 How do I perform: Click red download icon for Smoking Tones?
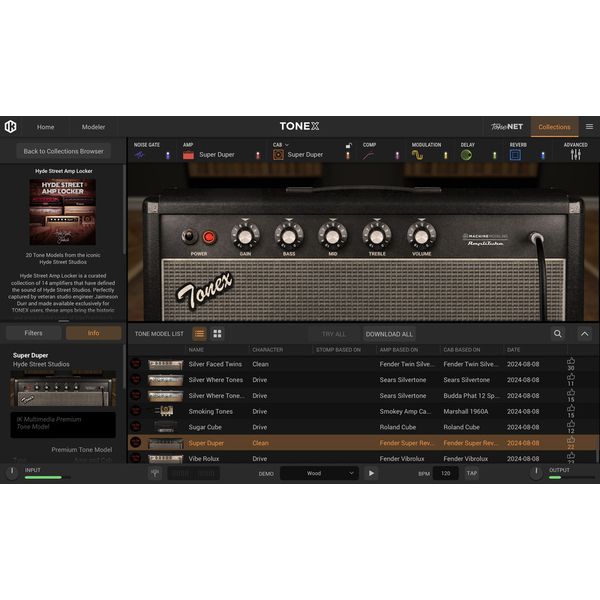[135, 411]
